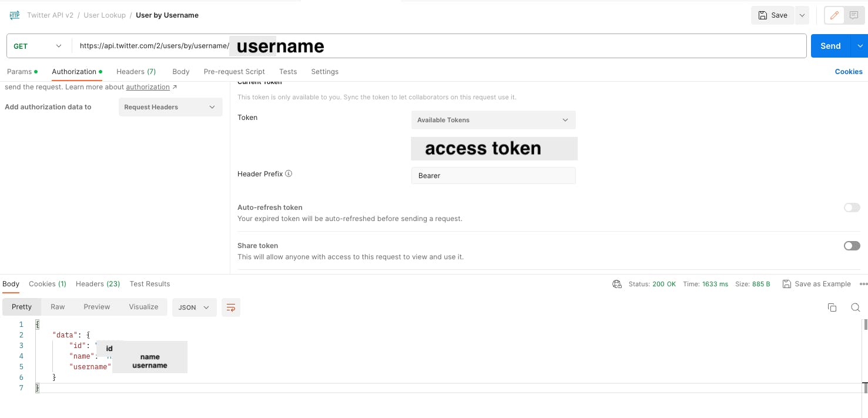Switch to the Params tab
Viewport: 868px width, 418px height.
click(22, 72)
